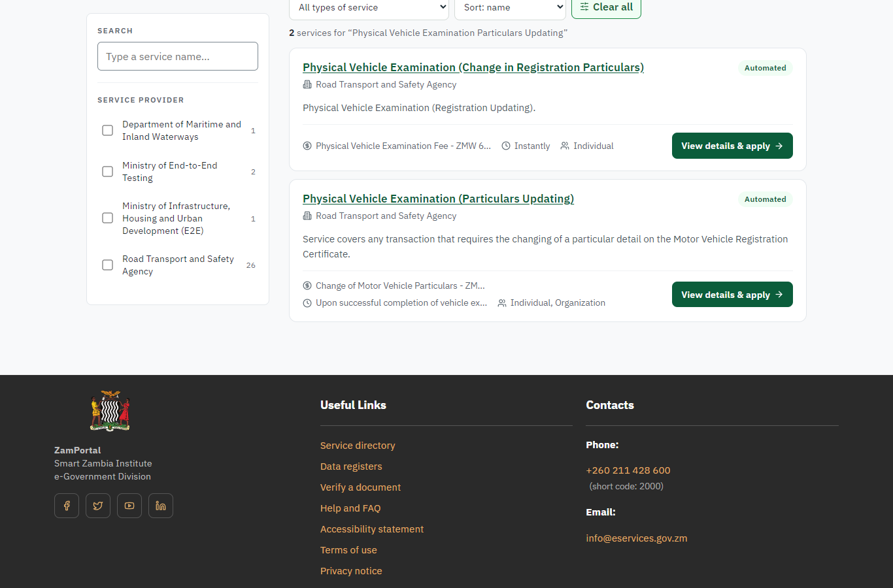Click the people icon beside Individual, Organization

tap(502, 303)
